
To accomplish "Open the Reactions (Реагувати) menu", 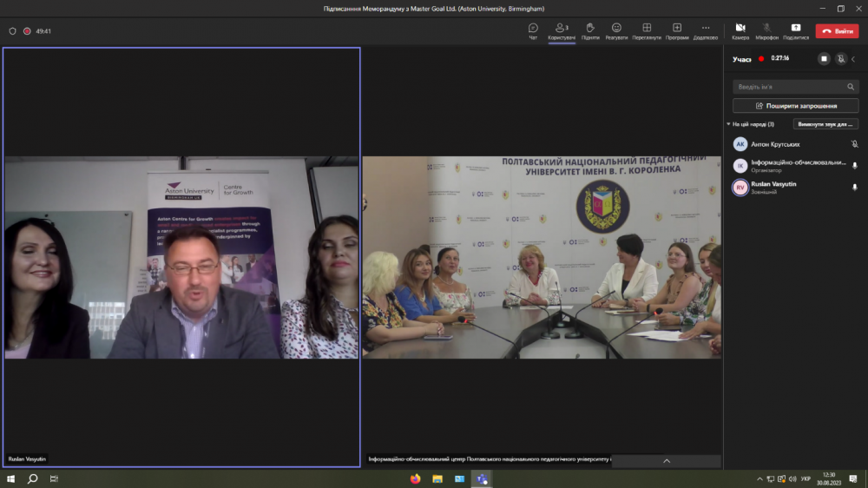I will [616, 30].
